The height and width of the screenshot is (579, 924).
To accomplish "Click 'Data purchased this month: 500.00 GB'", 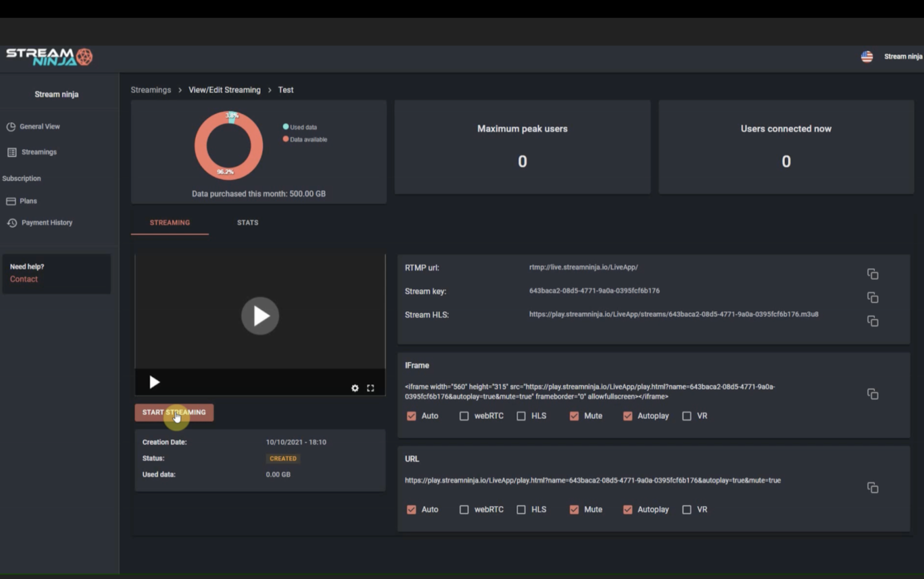I will 259,194.
